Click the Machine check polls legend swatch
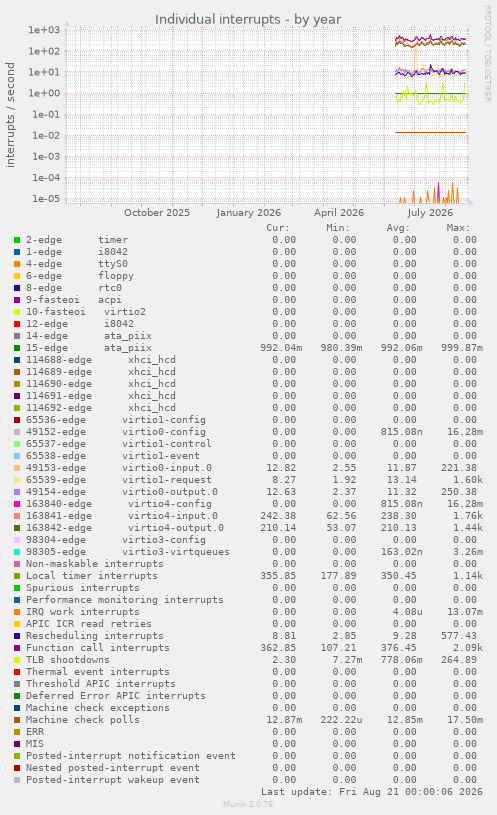This screenshot has width=497, height=815. 17,720
